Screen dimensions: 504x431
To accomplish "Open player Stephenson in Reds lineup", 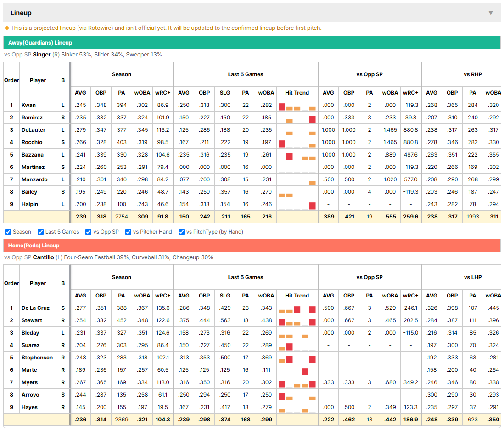I will click(37, 358).
